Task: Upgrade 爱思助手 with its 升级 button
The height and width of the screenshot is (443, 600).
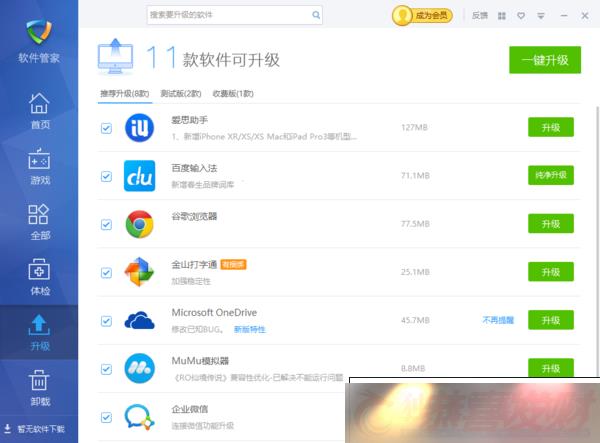Action: pos(551,127)
